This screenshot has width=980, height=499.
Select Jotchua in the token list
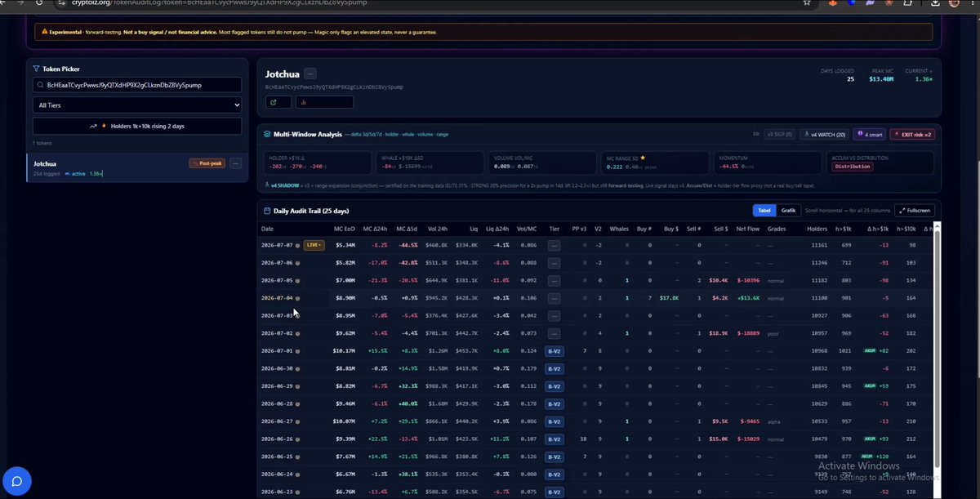coord(137,167)
